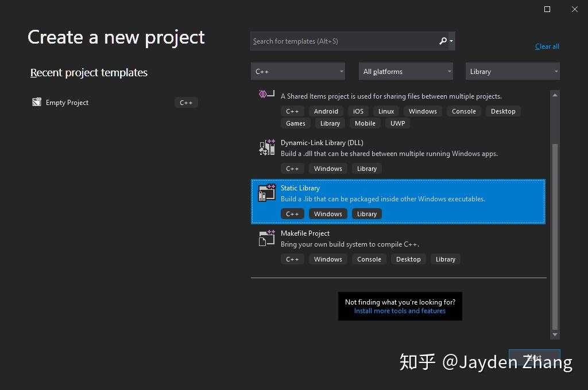This screenshot has height=390, width=588.
Task: Click the C++ tag beside Empty Project
Action: [x=186, y=102]
